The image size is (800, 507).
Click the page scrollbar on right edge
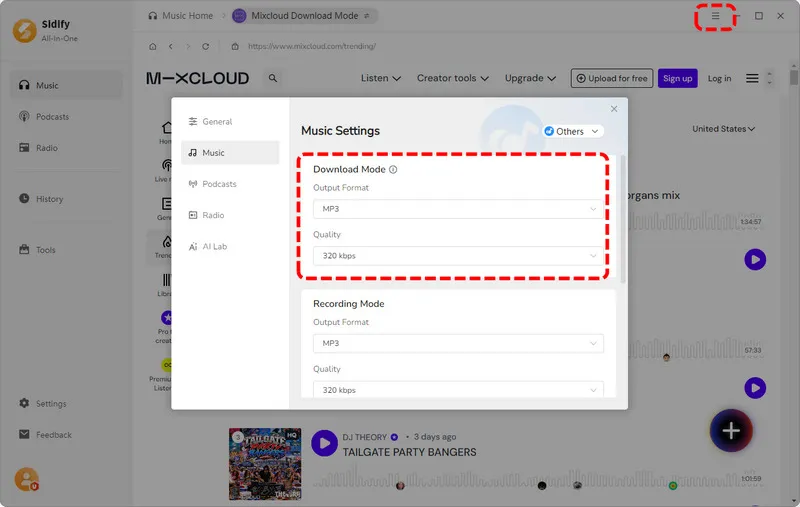coord(794,78)
